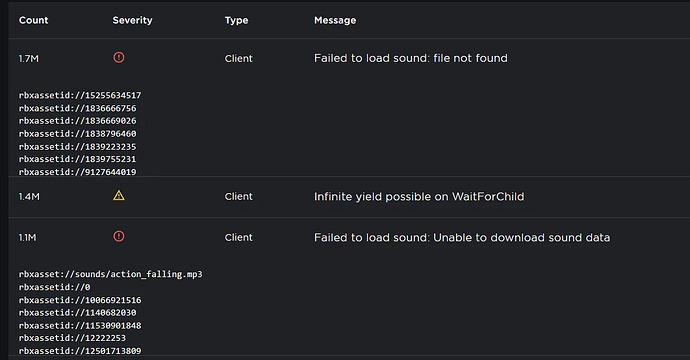The width and height of the screenshot is (690, 360).
Task: Open the 'Infinite yield possible on WaitForChild' message
Action: tap(419, 196)
